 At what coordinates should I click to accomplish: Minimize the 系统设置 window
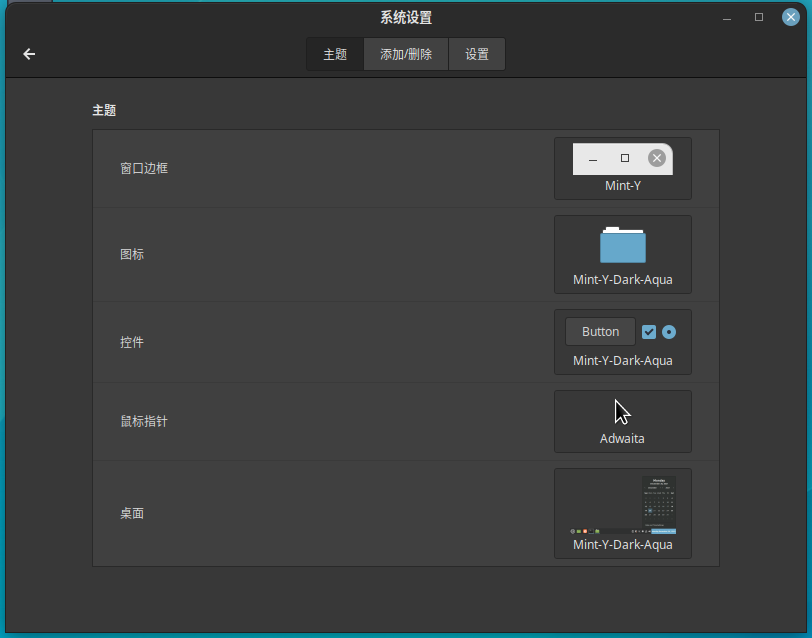pyautogui.click(x=727, y=18)
